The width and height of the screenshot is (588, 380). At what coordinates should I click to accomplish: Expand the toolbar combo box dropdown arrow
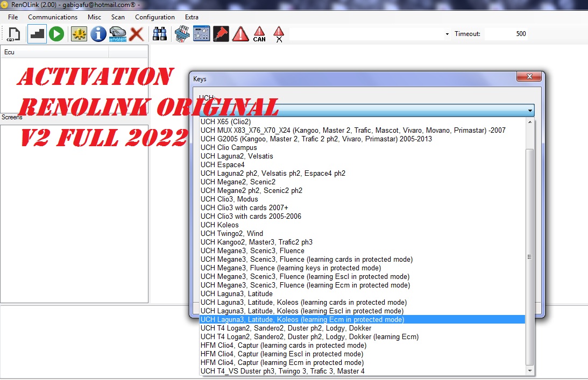tap(447, 34)
